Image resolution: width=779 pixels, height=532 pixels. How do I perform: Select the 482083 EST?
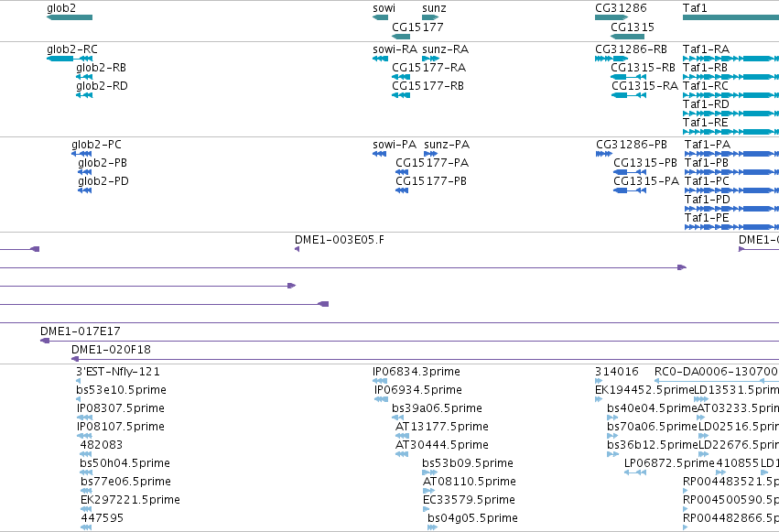pyautogui.click(x=102, y=446)
